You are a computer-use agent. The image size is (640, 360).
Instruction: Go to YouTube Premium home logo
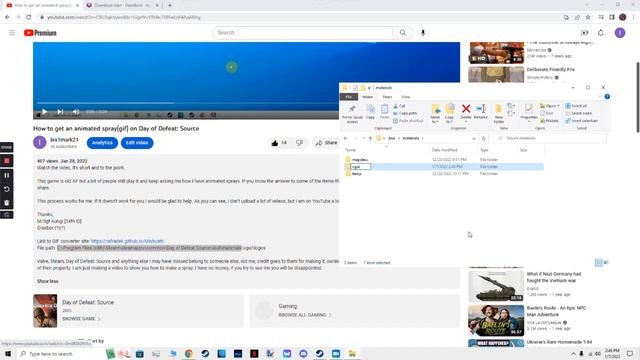[40, 33]
